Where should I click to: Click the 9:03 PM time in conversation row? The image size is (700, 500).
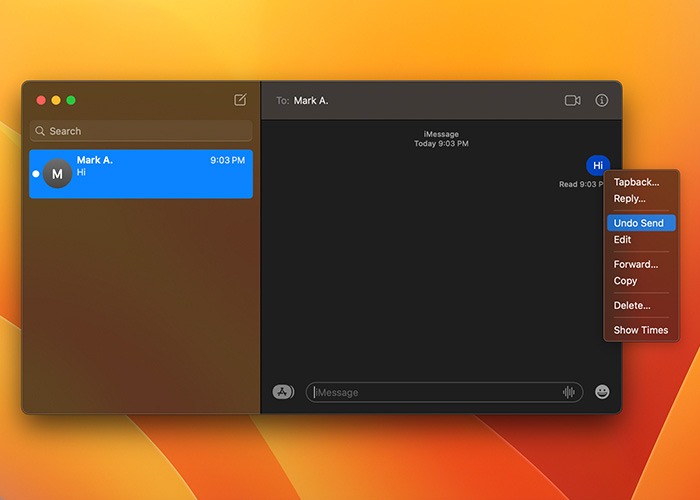click(x=228, y=160)
